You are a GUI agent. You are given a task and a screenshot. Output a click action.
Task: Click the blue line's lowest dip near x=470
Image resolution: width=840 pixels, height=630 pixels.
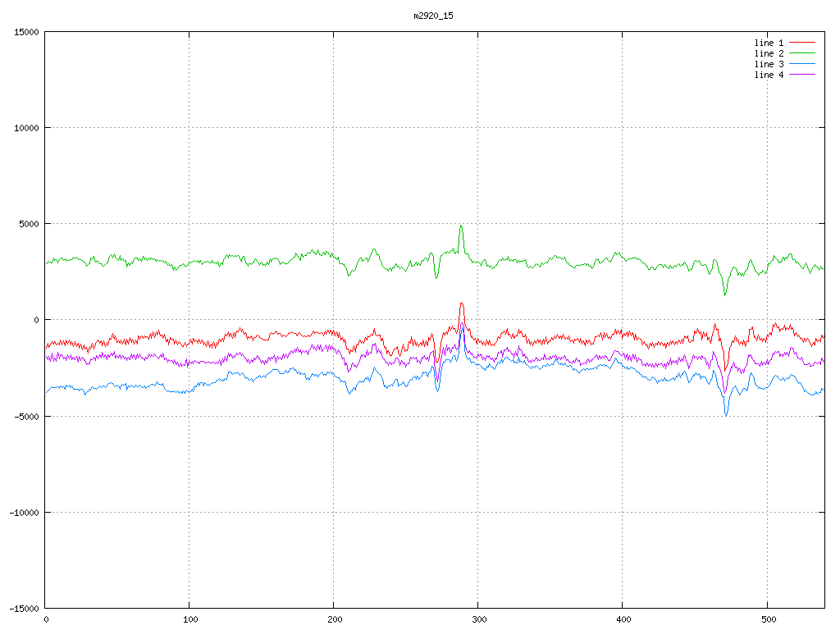point(726,414)
